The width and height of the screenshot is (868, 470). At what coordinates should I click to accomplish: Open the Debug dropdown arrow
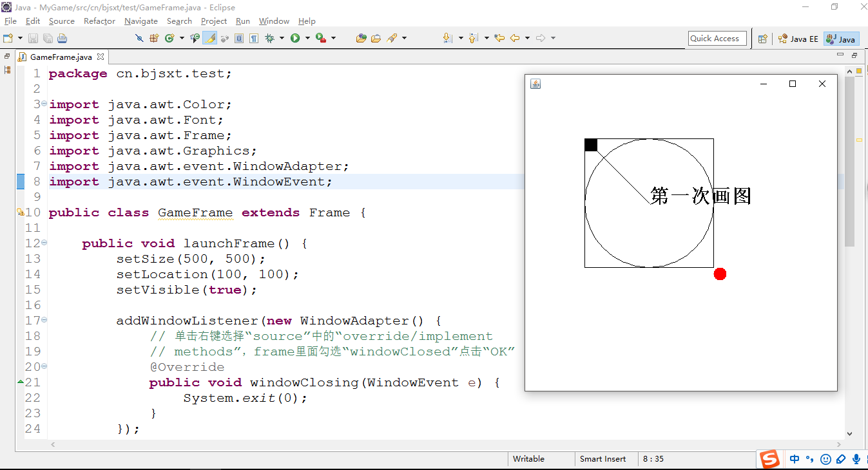(282, 38)
